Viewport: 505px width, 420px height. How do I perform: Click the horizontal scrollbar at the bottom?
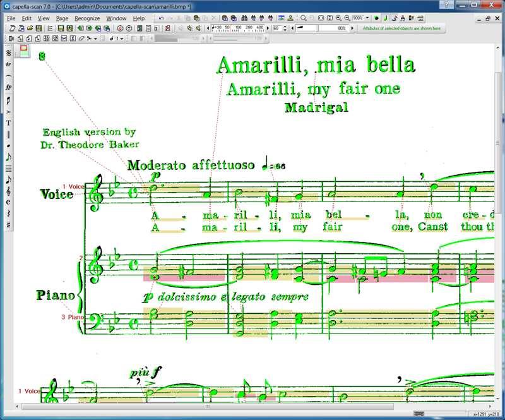(x=208, y=407)
